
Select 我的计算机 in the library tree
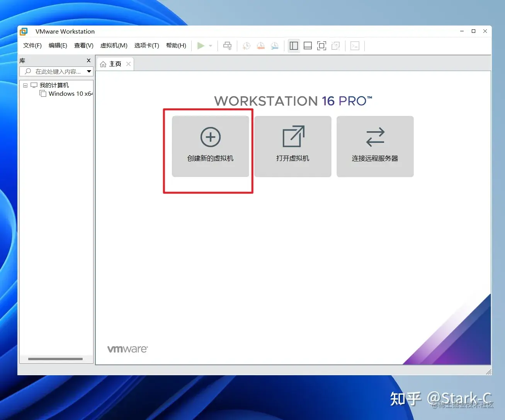(54, 85)
